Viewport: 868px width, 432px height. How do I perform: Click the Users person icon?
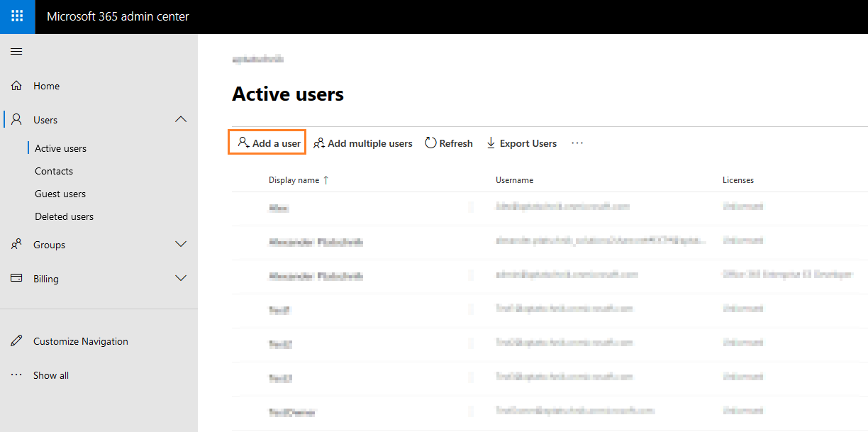click(16, 120)
